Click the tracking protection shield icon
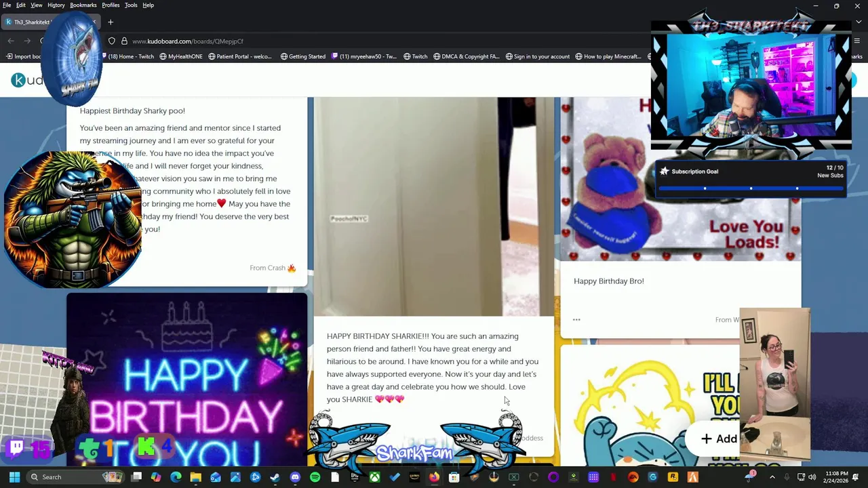 112,41
